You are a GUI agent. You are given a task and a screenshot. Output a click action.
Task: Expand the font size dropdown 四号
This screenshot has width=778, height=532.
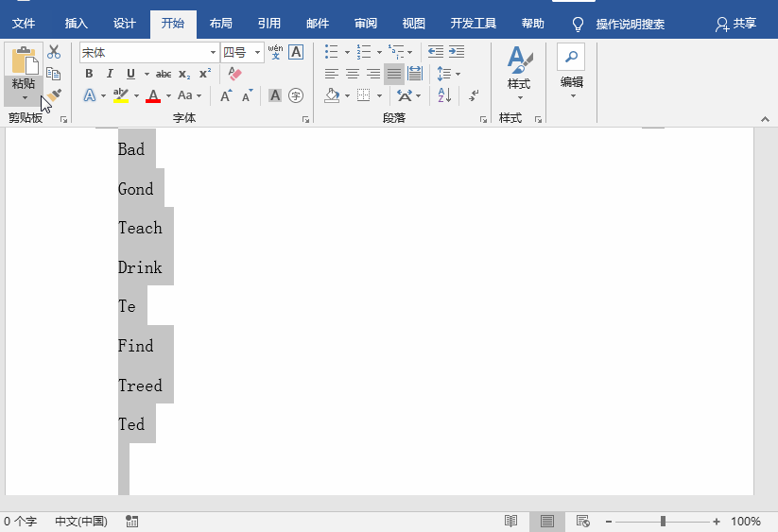[258, 53]
